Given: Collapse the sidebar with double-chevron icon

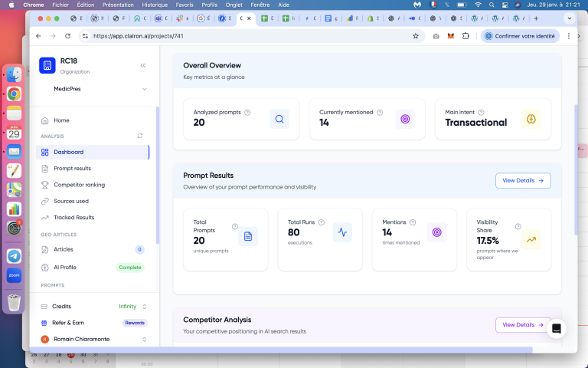Looking at the screenshot, I should (143, 65).
